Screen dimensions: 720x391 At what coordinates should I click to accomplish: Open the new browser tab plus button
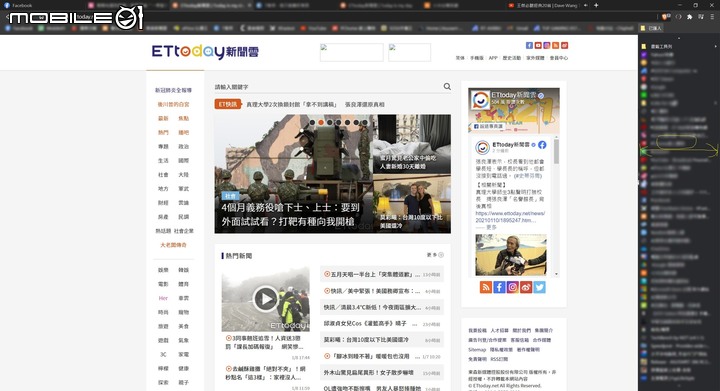[596, 5]
